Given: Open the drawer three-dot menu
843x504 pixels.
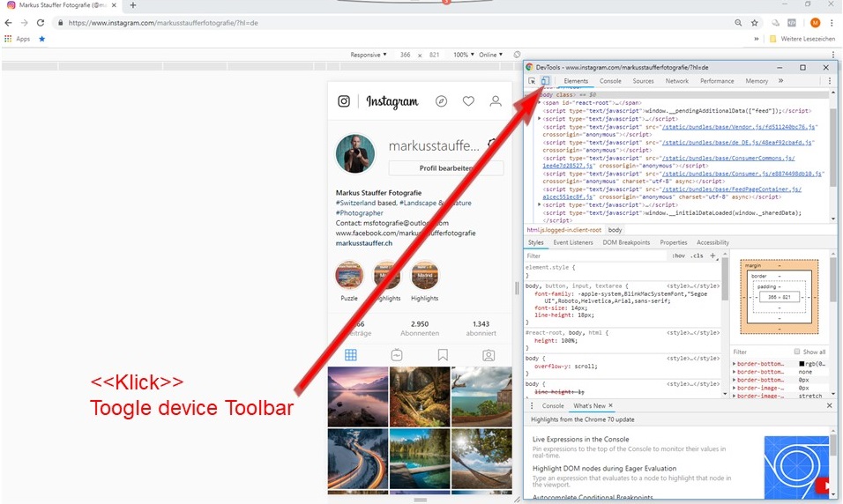Looking at the screenshot, I should pos(532,405).
